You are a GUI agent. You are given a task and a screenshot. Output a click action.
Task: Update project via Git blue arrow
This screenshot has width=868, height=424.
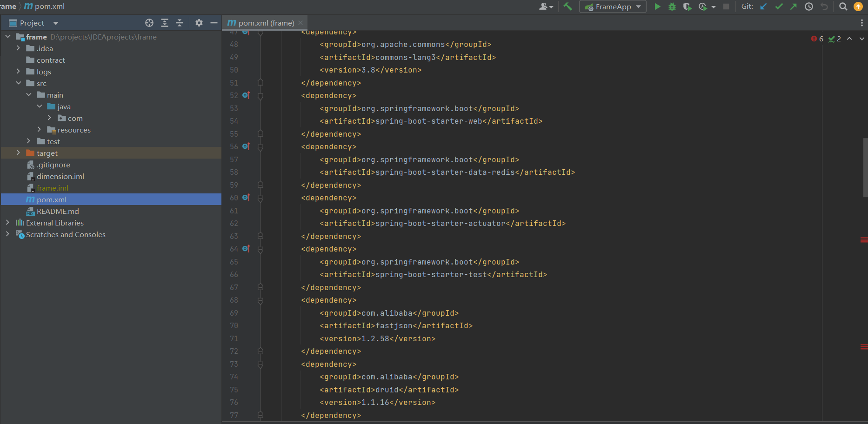pyautogui.click(x=763, y=7)
